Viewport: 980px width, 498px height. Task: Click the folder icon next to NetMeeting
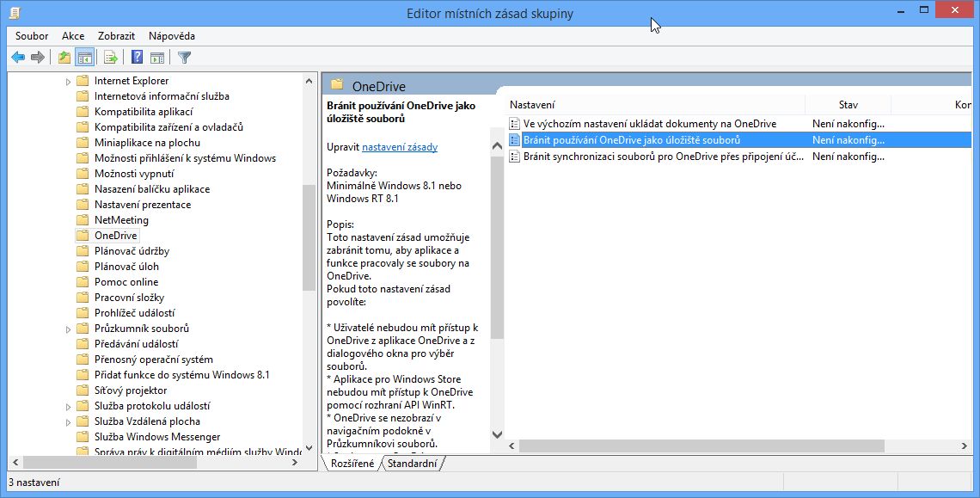coord(83,220)
